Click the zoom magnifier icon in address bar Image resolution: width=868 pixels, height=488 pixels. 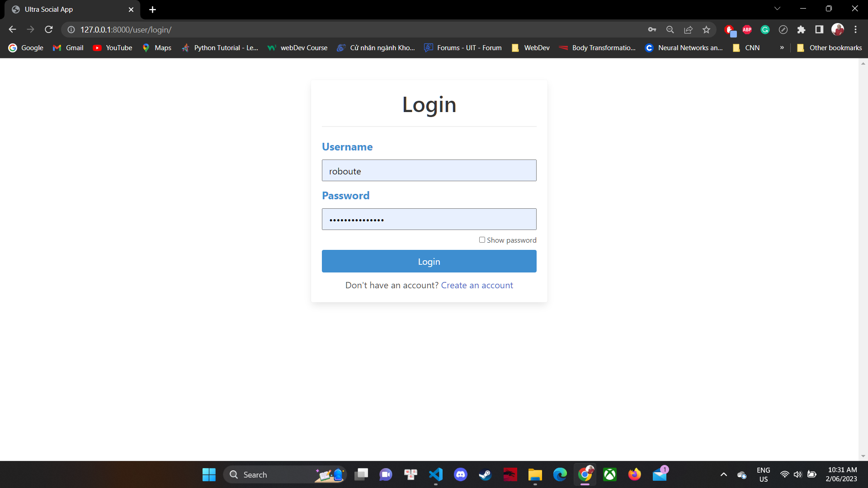point(670,30)
